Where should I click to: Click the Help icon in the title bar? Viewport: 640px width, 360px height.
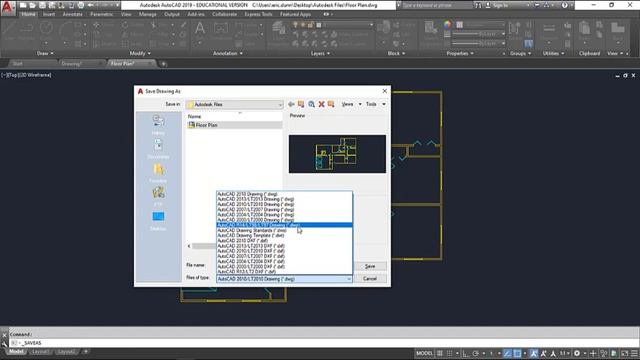tap(564, 5)
